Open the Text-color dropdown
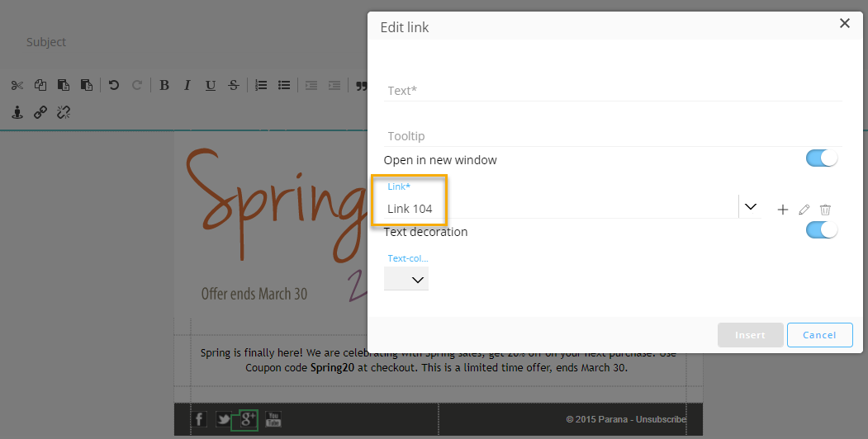 (406, 280)
